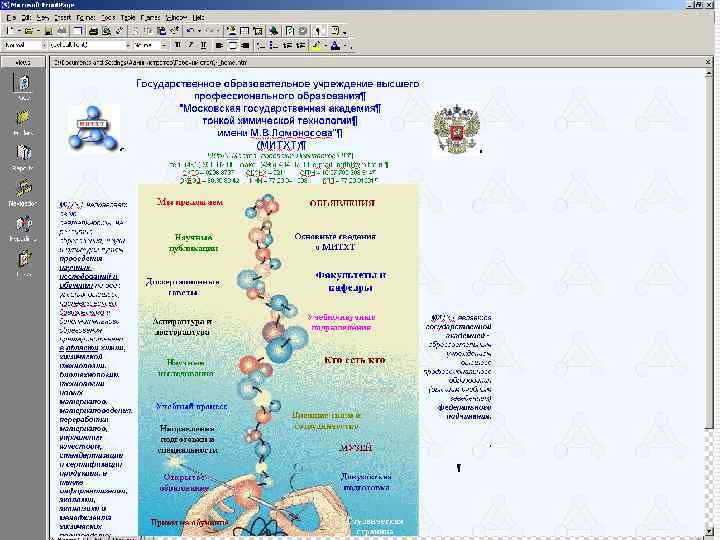Click 'Факультеты и кафедры' link
720x540 pixels.
click(351, 281)
